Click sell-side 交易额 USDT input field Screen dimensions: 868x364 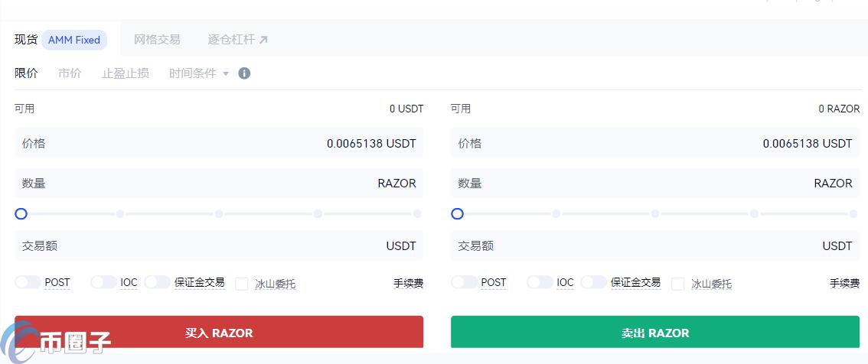655,245
